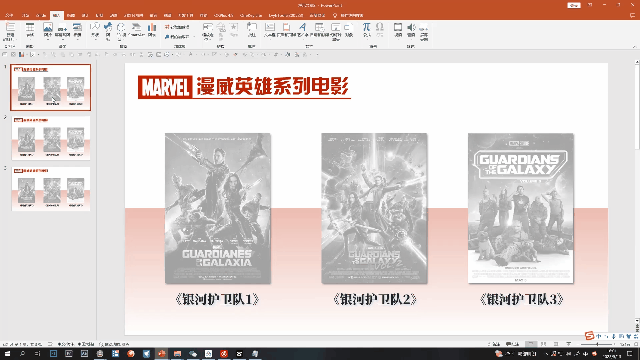Select the Guardians of the Galaxy Volume 3 poster
Viewport: 640px width, 360px height.
point(521,208)
